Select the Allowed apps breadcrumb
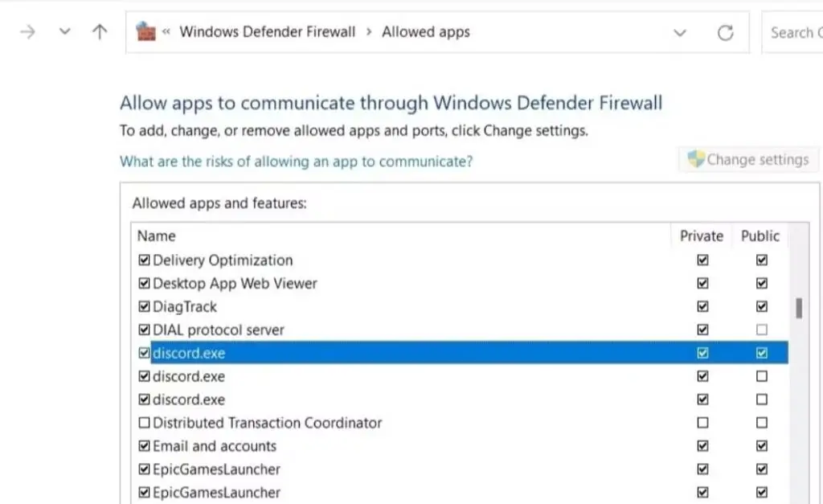Screen dimensions: 823x504 click(425, 32)
